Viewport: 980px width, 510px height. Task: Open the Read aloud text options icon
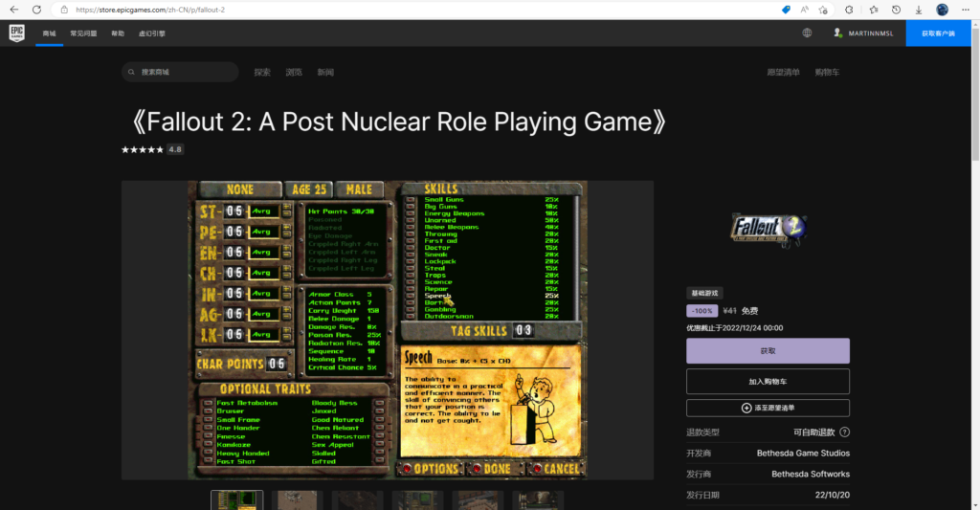point(805,10)
